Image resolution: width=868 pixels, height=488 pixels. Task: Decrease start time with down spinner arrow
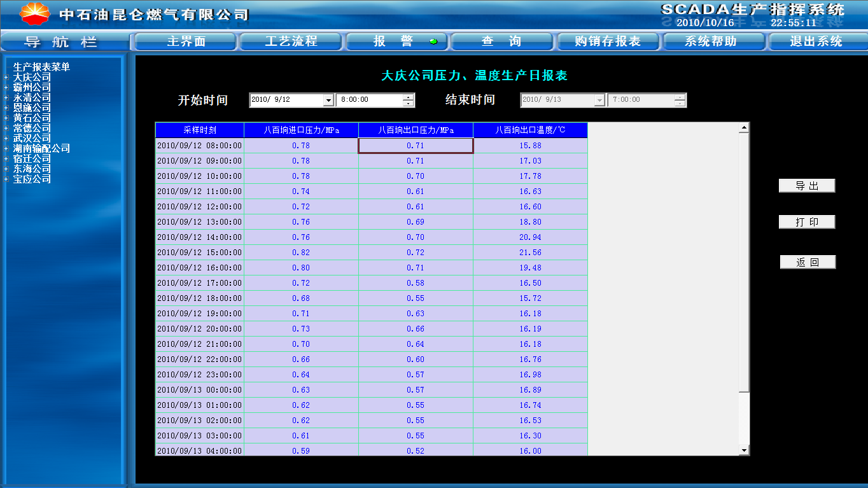point(409,103)
